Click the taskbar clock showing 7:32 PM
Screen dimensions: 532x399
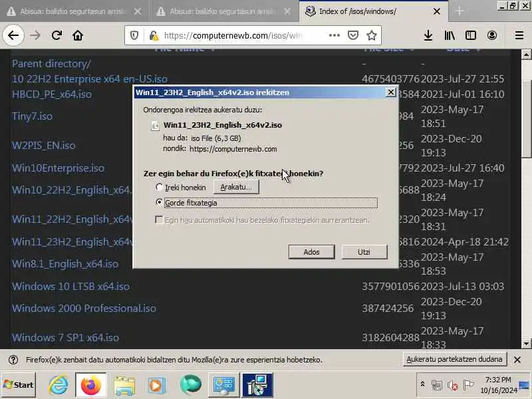pyautogui.click(x=498, y=385)
